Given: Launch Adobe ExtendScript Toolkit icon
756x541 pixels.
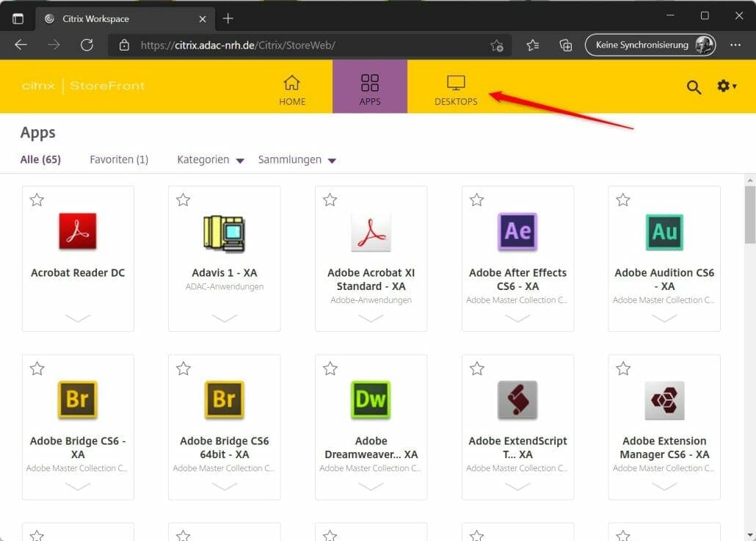Looking at the screenshot, I should [517, 400].
